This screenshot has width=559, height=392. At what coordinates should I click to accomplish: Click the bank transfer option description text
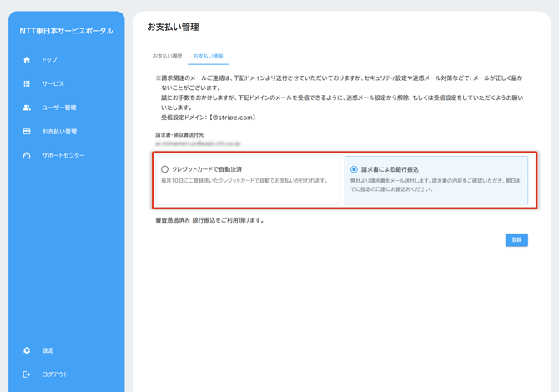pos(436,185)
